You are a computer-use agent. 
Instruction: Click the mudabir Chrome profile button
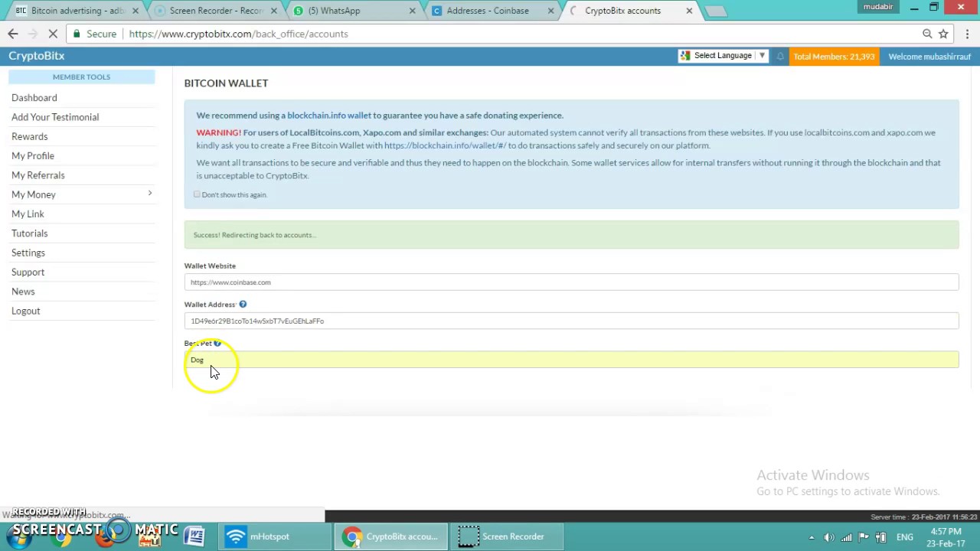[878, 7]
